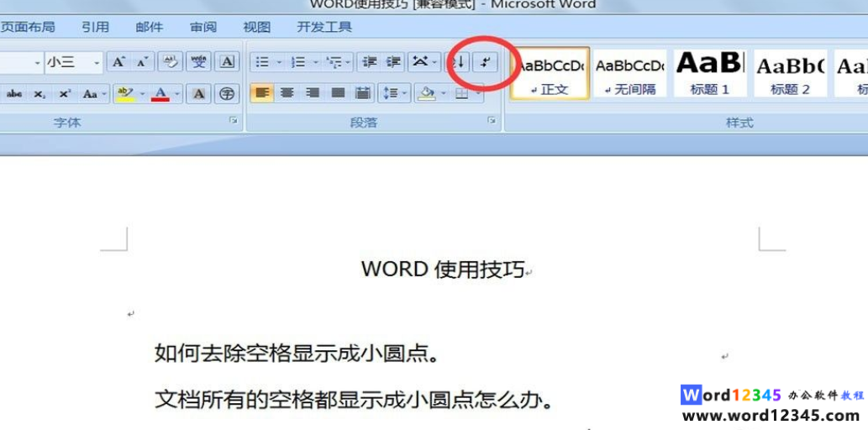Image resolution: width=868 pixels, height=430 pixels.
Task: Click Increase Indent icon
Action: 393,62
